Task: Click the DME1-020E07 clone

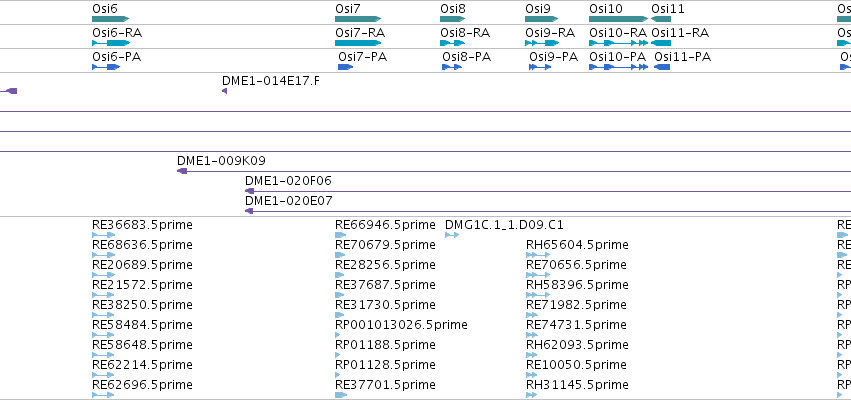Action: point(548,211)
